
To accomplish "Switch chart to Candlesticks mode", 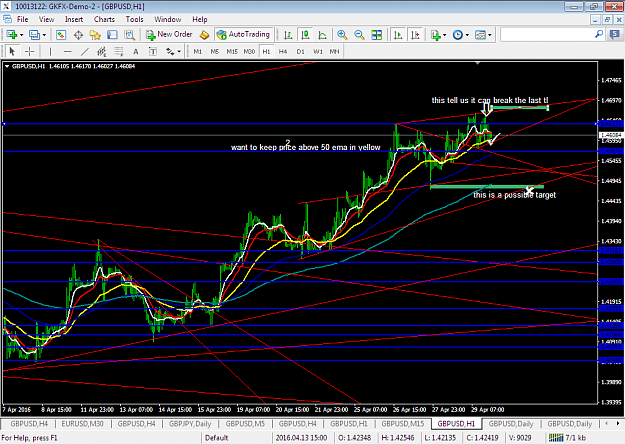I will pyautogui.click(x=305, y=35).
